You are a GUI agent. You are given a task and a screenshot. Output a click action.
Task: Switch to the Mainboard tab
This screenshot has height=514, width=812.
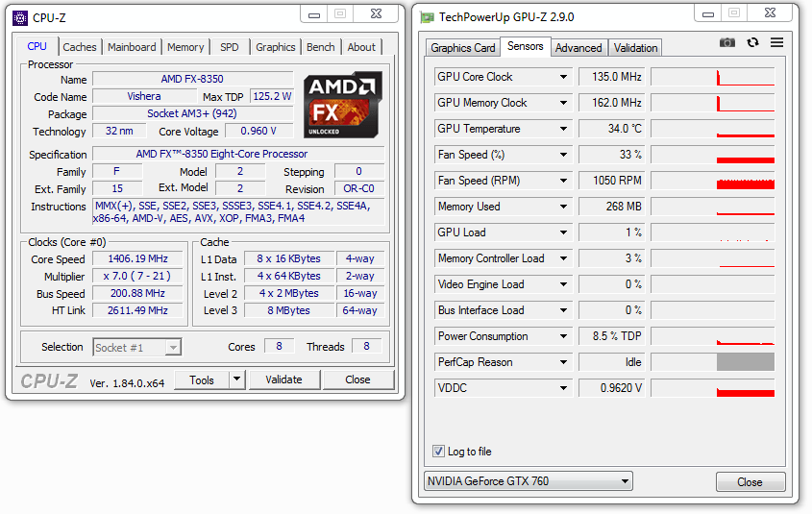point(132,47)
